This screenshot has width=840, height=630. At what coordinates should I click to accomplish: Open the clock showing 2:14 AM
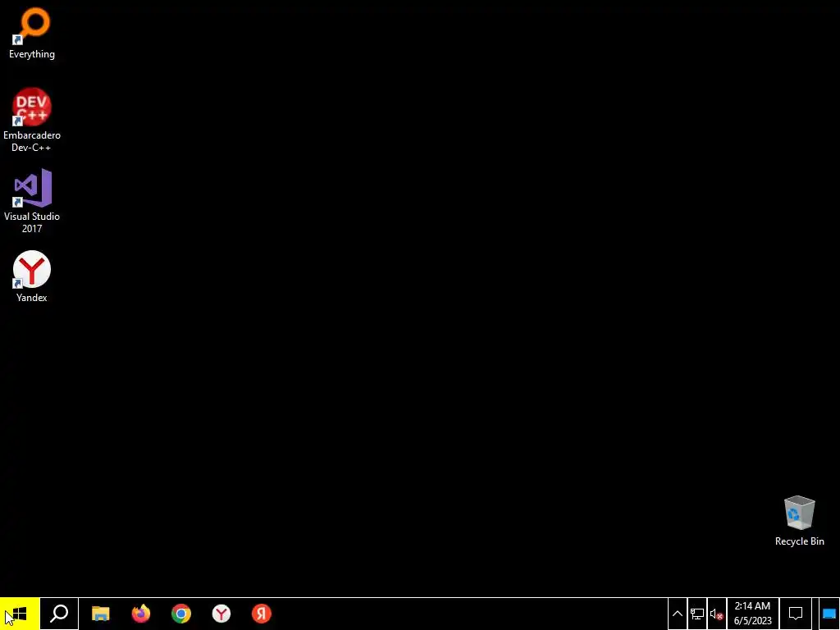(753, 614)
